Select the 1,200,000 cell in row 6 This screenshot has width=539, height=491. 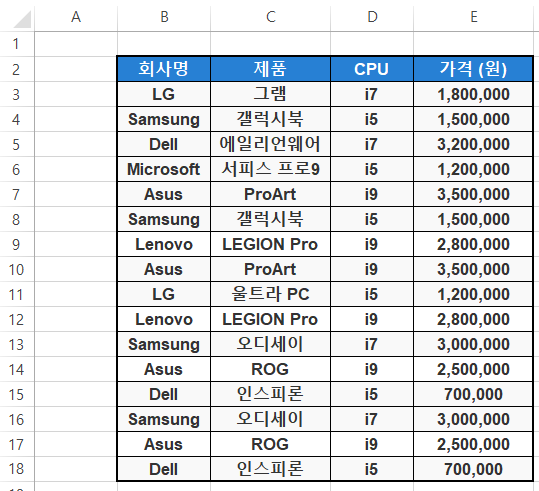[473, 169]
